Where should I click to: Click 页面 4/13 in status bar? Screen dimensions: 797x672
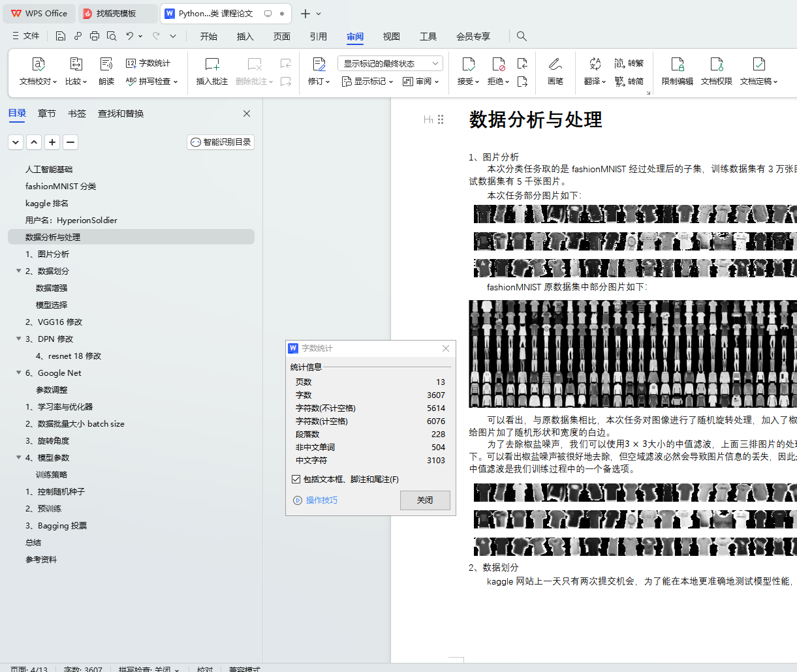coord(29,669)
